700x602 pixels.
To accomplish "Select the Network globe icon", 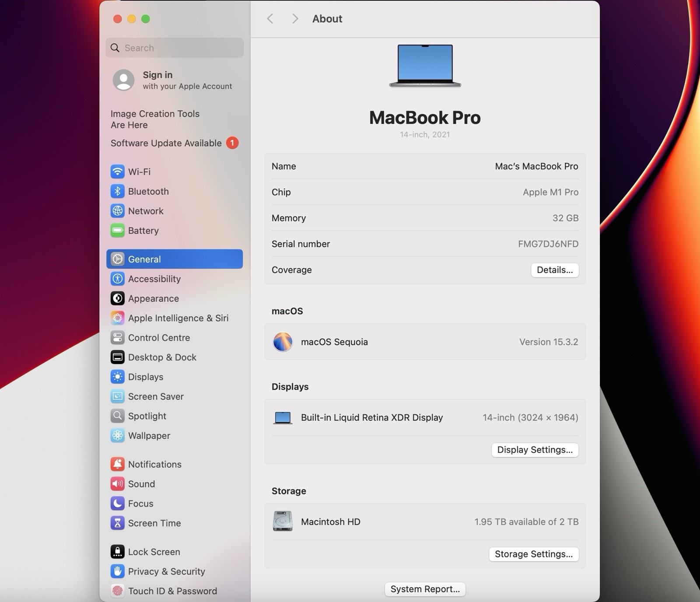I will pyautogui.click(x=117, y=211).
